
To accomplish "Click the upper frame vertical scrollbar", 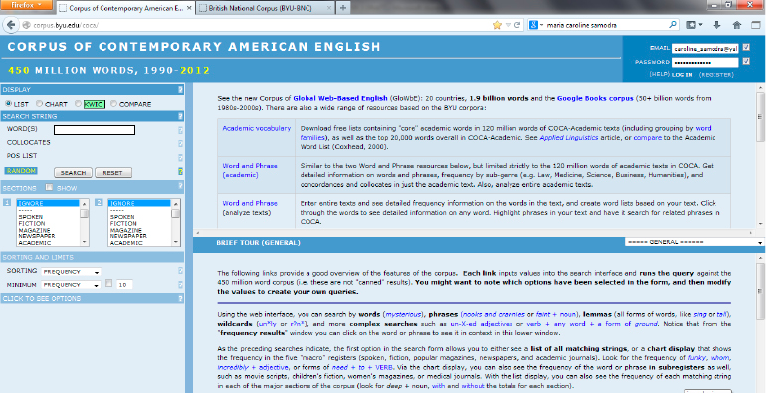I will click(760, 156).
